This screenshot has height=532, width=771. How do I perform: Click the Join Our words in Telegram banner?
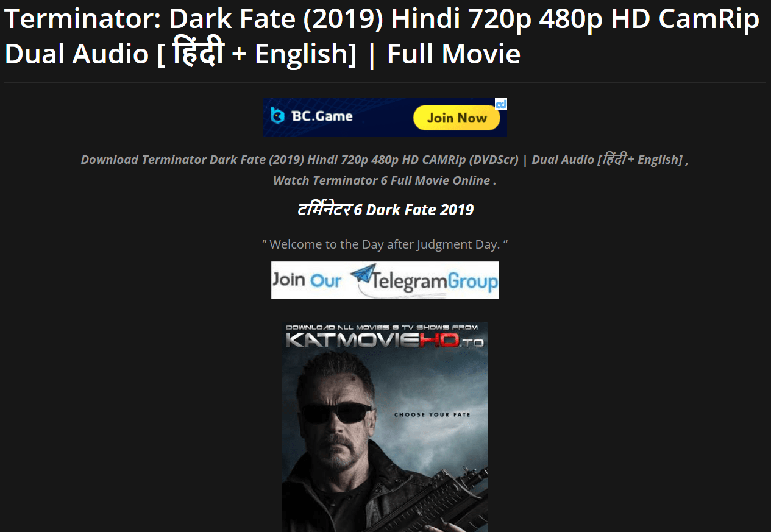click(307, 280)
